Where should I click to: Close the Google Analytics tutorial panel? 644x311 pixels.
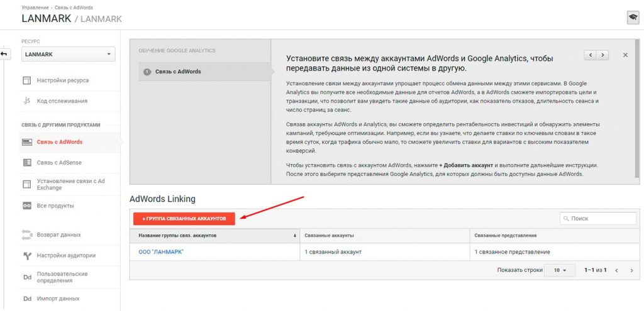coord(625,55)
